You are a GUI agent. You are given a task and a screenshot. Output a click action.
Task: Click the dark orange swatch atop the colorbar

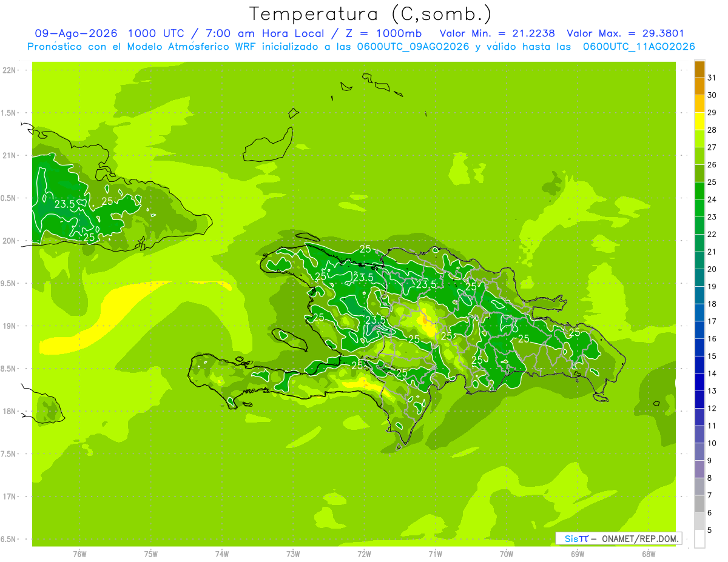(699, 69)
